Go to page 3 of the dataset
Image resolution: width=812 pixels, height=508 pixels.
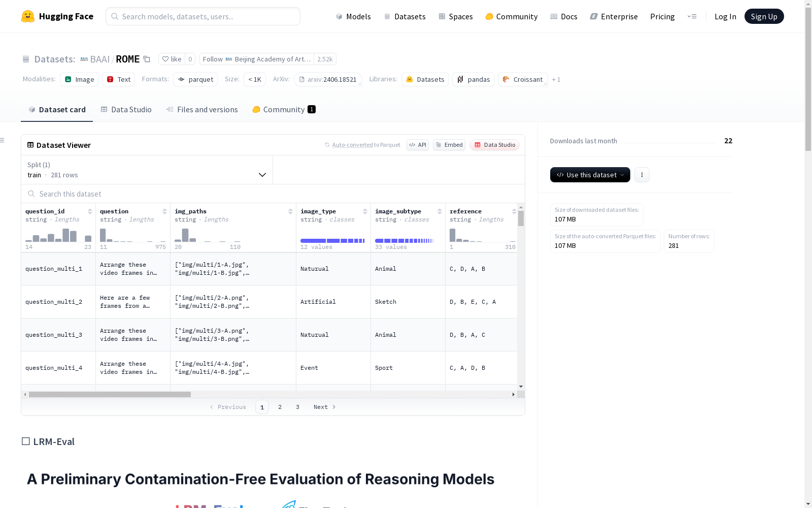pos(297,407)
